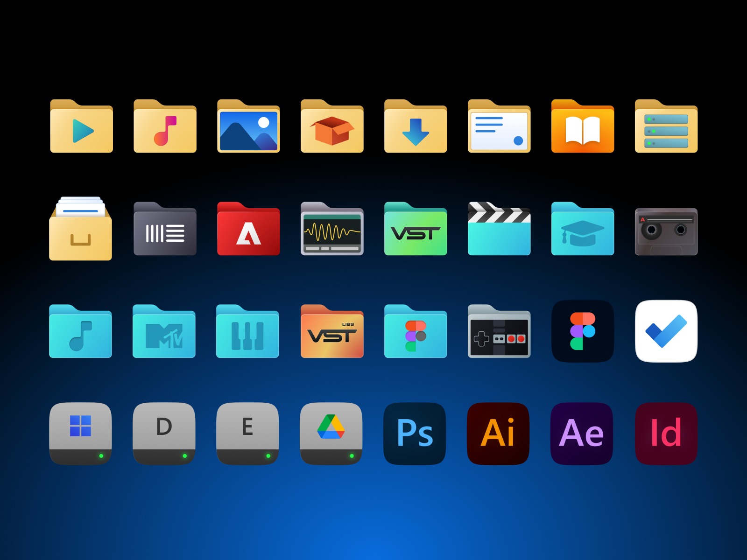
Task: Open the Videos folder with play arrow
Action: click(x=82, y=126)
